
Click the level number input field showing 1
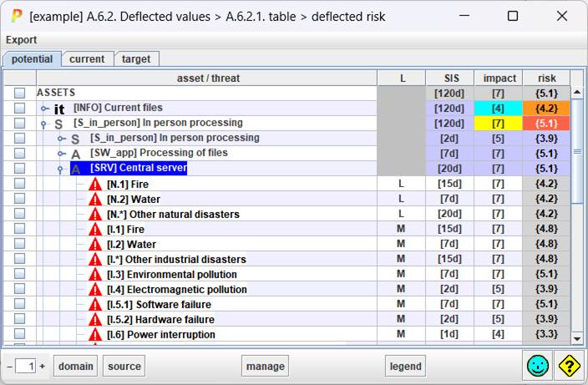coord(26,367)
